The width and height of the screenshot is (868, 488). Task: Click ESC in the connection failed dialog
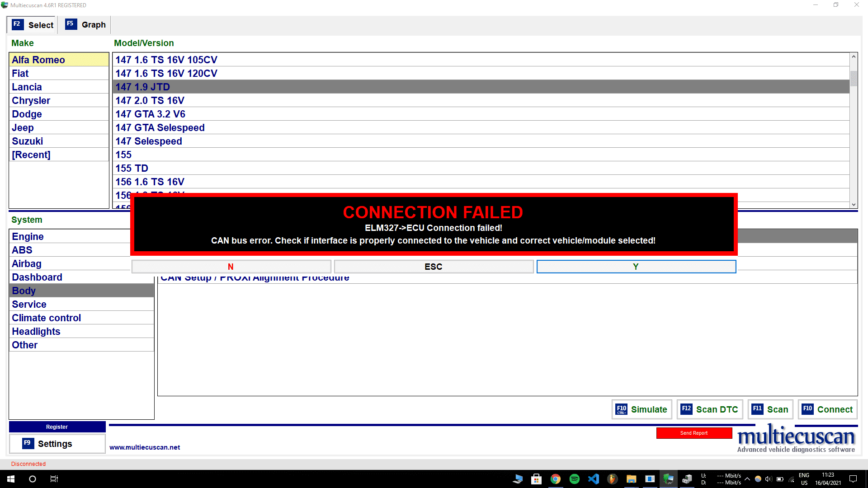(x=434, y=267)
